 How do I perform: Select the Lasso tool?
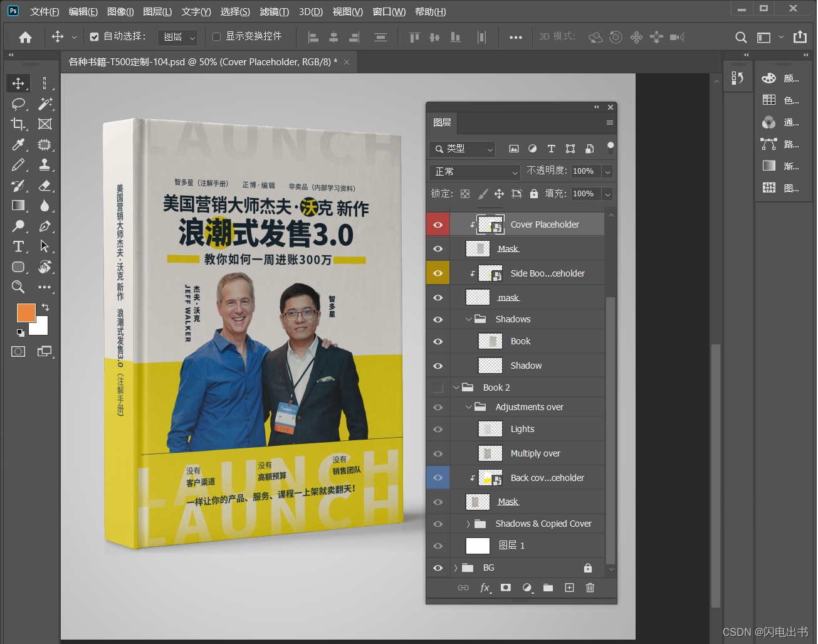coord(18,103)
